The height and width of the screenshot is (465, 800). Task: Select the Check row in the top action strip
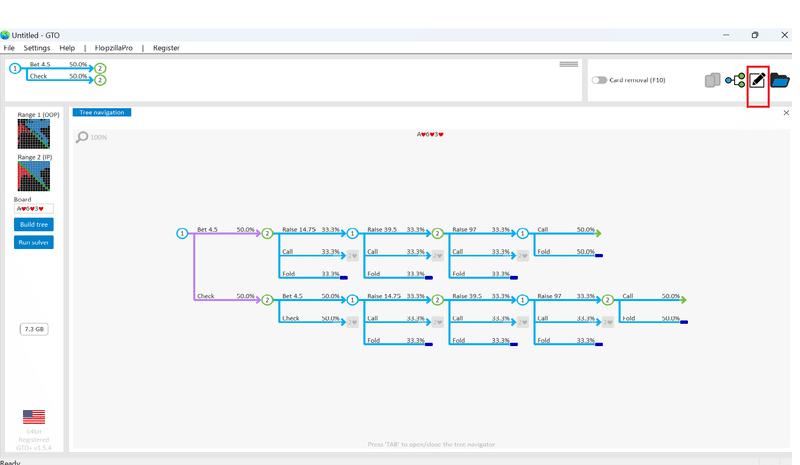[x=59, y=78]
